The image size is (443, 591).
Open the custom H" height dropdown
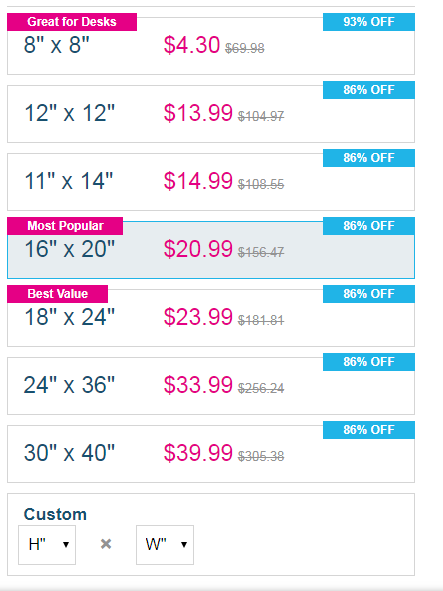tap(47, 545)
